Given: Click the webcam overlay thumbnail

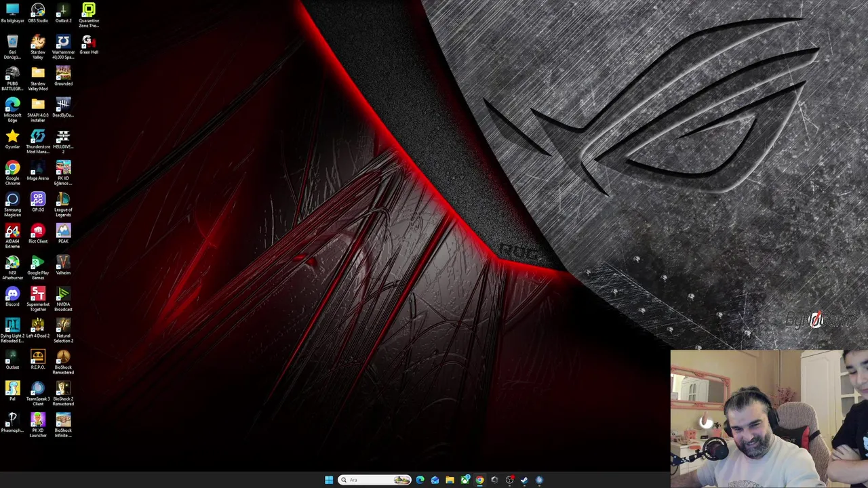Looking at the screenshot, I should (x=769, y=418).
